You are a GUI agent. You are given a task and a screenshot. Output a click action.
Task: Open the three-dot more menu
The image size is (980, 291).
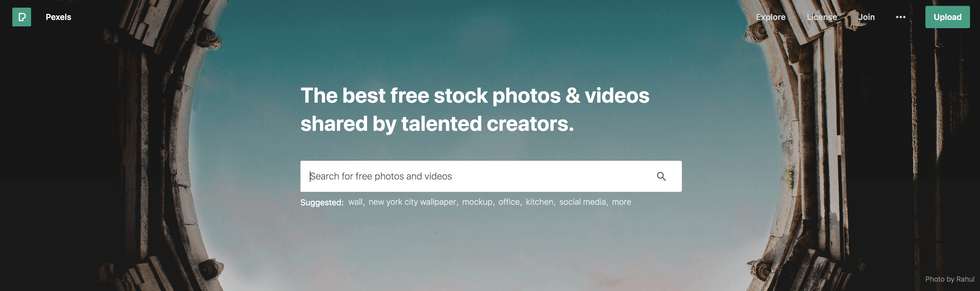(x=900, y=17)
